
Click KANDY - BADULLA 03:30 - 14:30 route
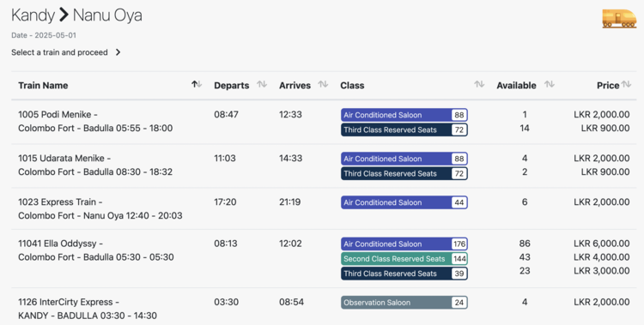point(88,316)
